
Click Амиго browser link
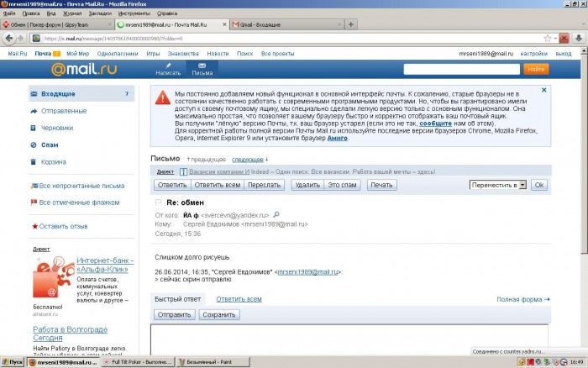(x=337, y=138)
